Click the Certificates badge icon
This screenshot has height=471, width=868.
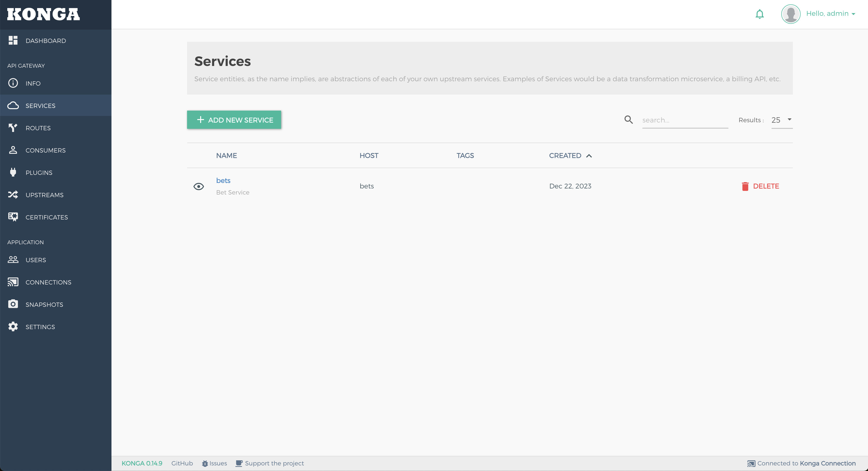coord(13,217)
